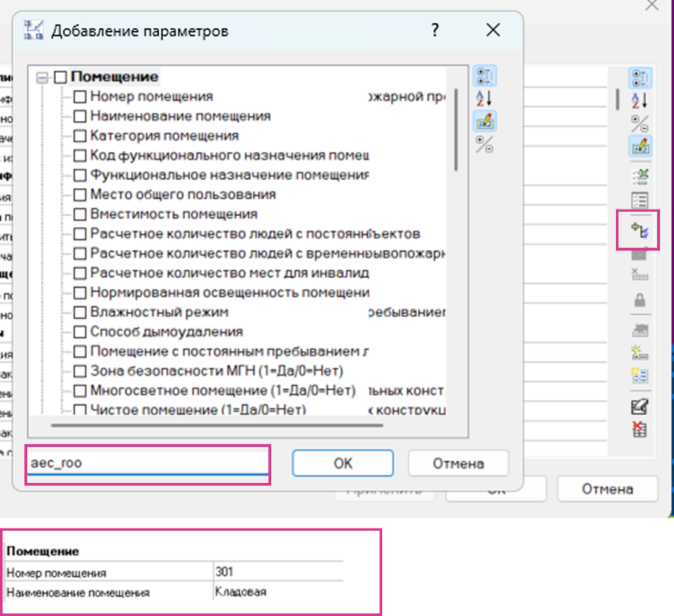Screen dimensions: 674x616
Task: Tick Способ дымоудаления checkbox
Action: [x=80, y=332]
